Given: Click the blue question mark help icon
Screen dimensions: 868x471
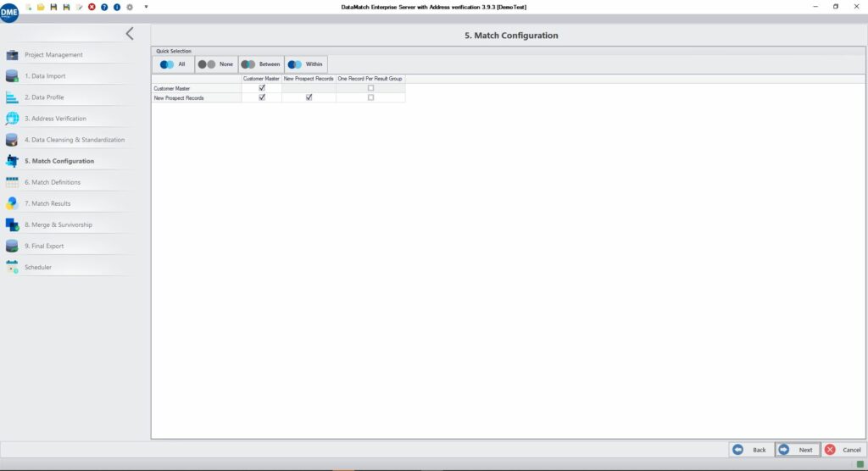Looking at the screenshot, I should (x=104, y=7).
